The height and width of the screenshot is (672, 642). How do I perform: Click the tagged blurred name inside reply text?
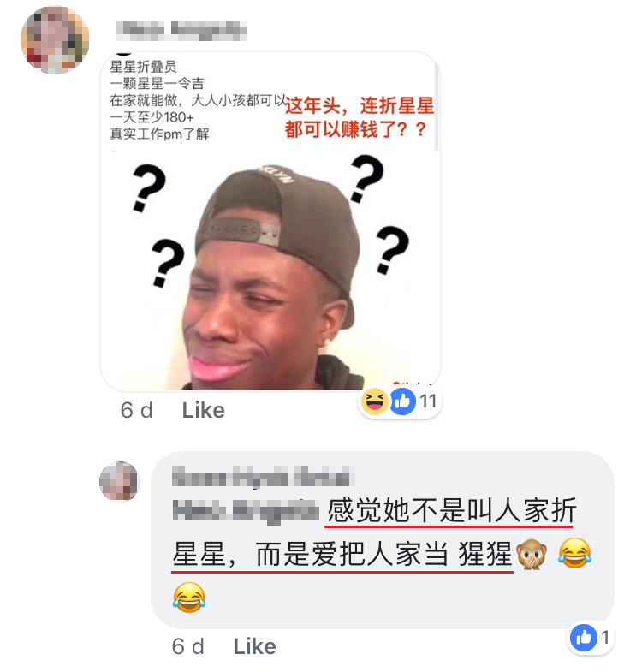pos(246,511)
